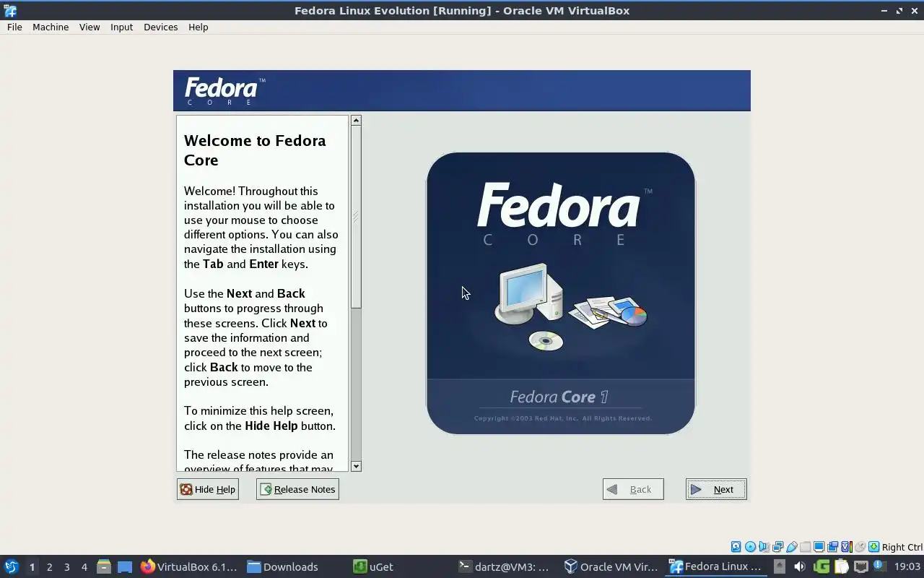The image size is (924, 578).
Task: Switch to VirtualBox 6.1 Firefox window
Action: coord(189,566)
